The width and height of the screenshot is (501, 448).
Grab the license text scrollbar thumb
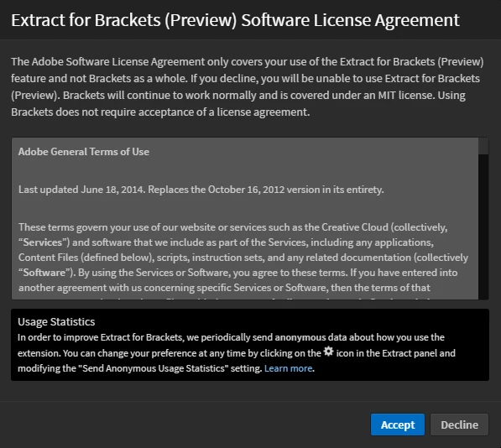tap(483, 146)
